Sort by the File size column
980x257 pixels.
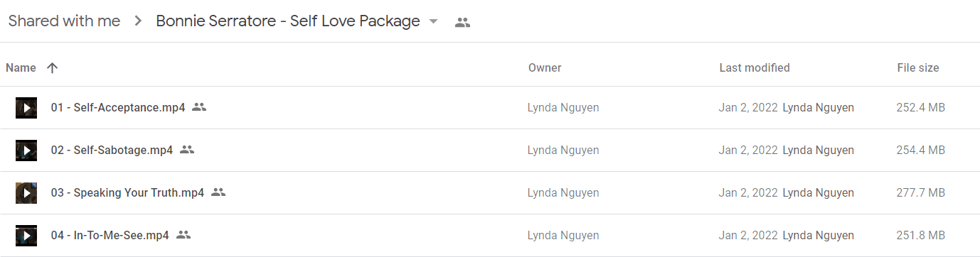pyautogui.click(x=918, y=68)
